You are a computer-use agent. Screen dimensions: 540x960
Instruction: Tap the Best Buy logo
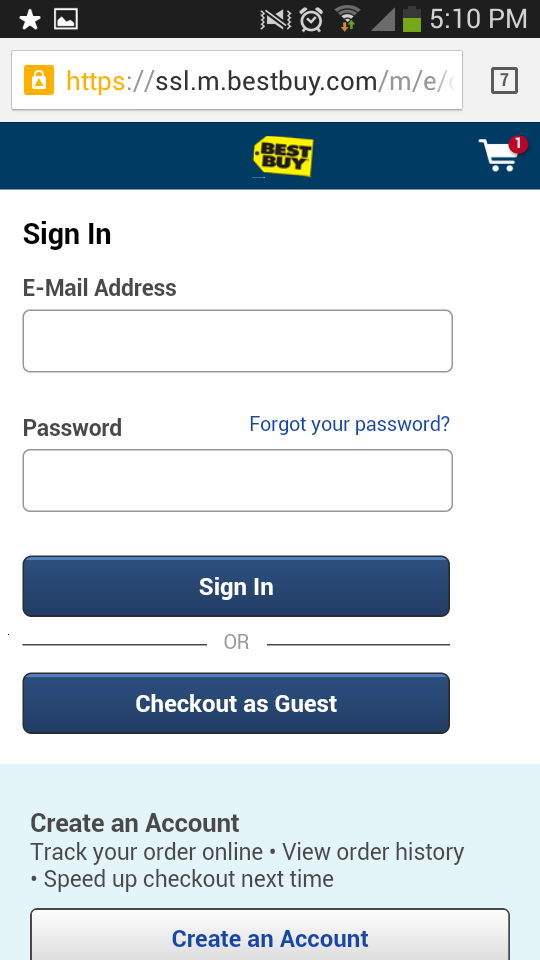click(283, 157)
